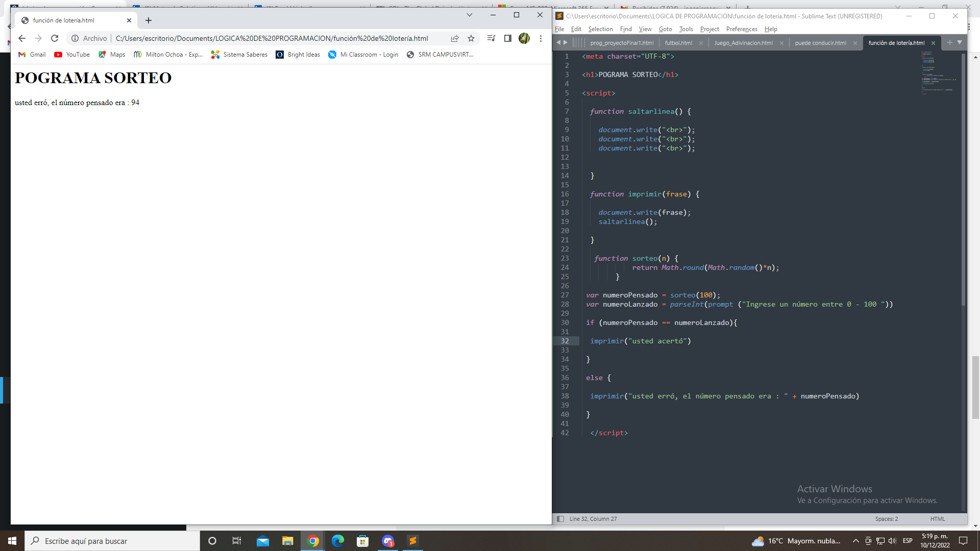Open Preferences menu in Sublime Text
980x551 pixels.
pyautogui.click(x=742, y=29)
